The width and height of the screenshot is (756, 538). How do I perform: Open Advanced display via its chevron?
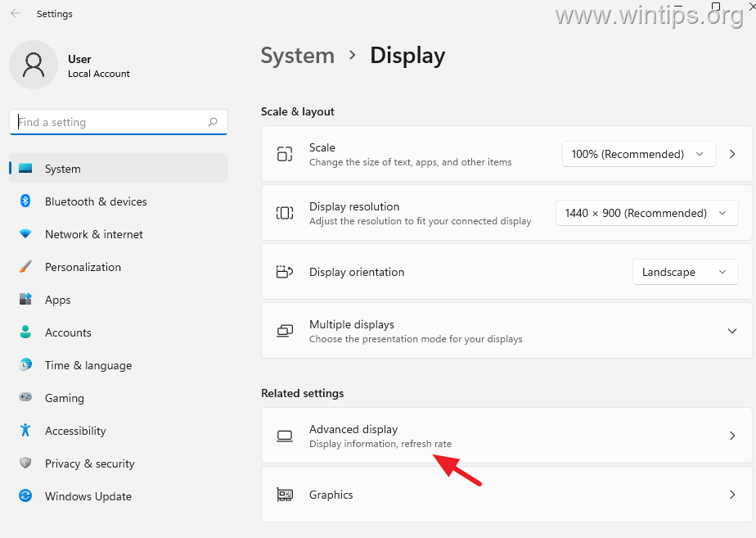732,436
